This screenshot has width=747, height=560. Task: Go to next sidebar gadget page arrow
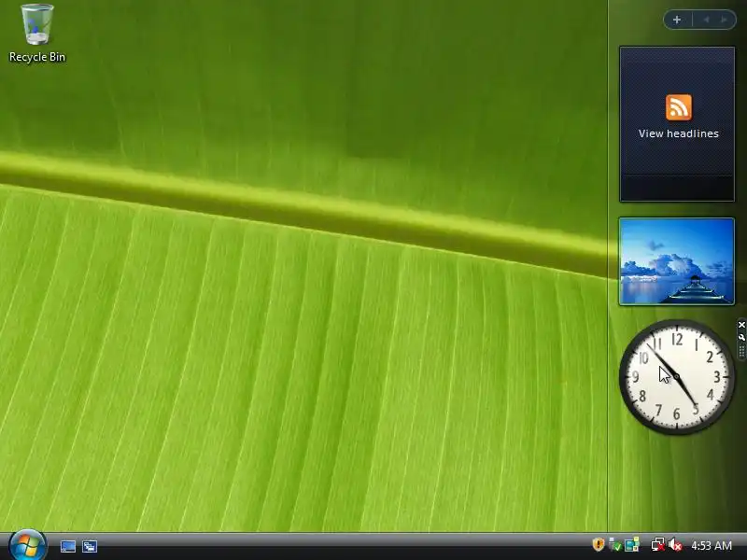coord(725,20)
